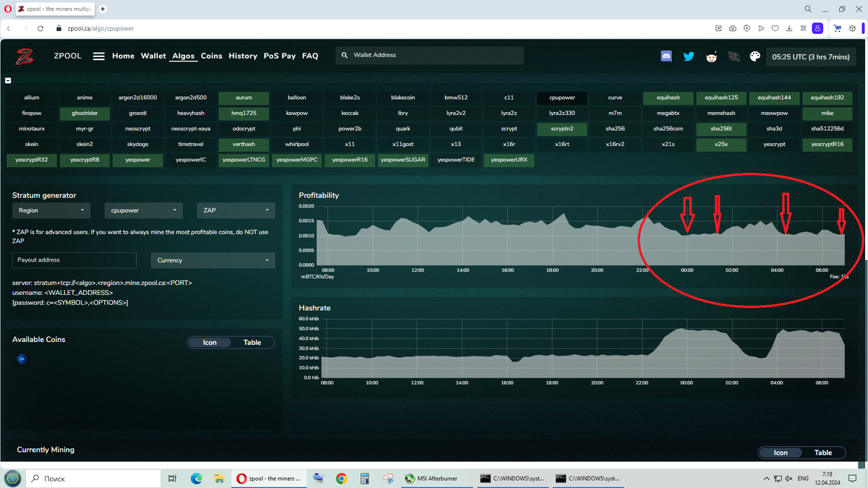
Task: Open the Microsoft Edge taskbar icon
Action: [x=196, y=479]
